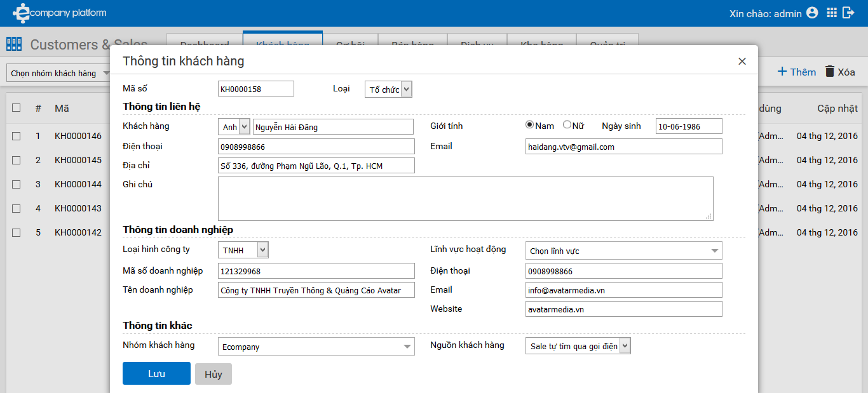Expand the Nhóm khách hàng Ecompany dropdown
The height and width of the screenshot is (393, 868).
(316, 347)
